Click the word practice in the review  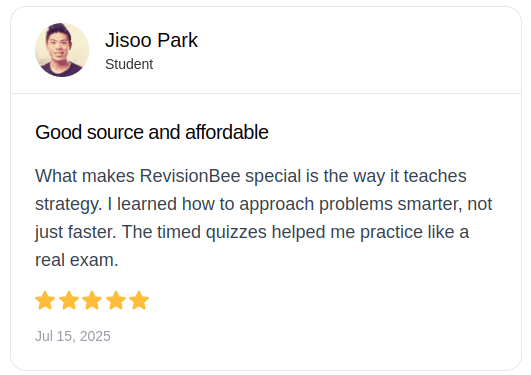click(391, 233)
